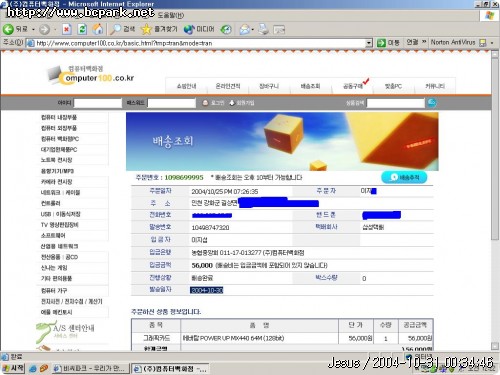Click the Refresh page icon
Viewport: 500px width, 375px height.
click(82, 29)
